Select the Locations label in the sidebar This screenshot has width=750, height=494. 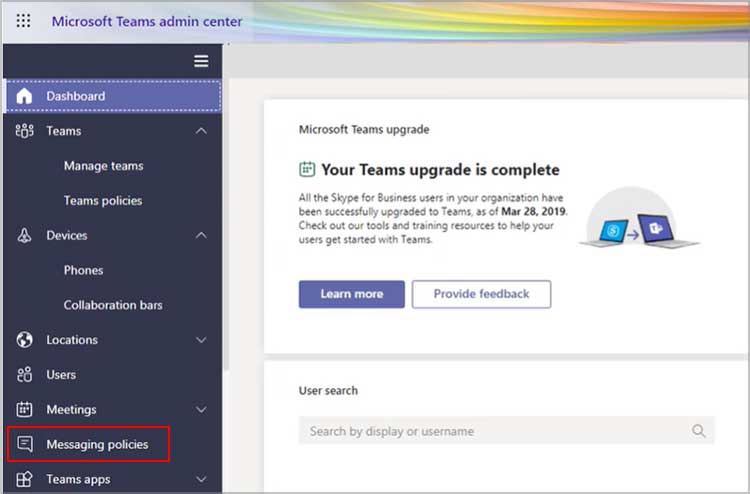[72, 340]
